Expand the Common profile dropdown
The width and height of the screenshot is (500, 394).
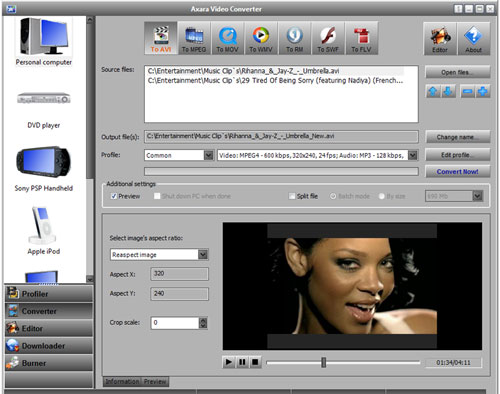coord(209,155)
